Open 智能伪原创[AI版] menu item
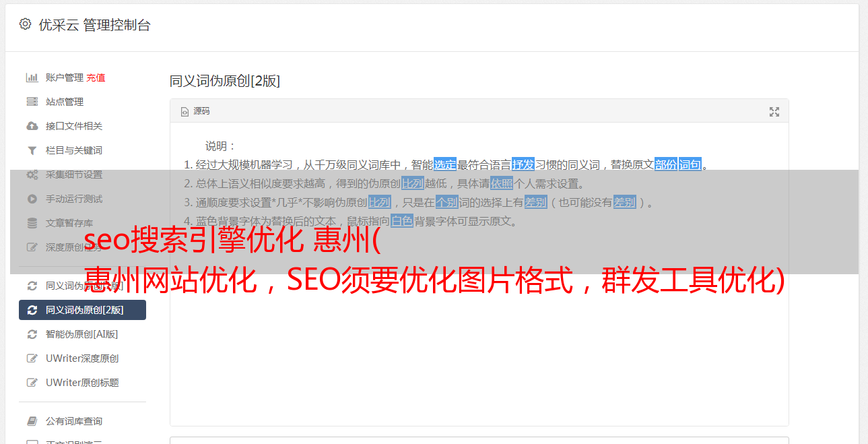868x444 pixels. pyautogui.click(x=82, y=334)
